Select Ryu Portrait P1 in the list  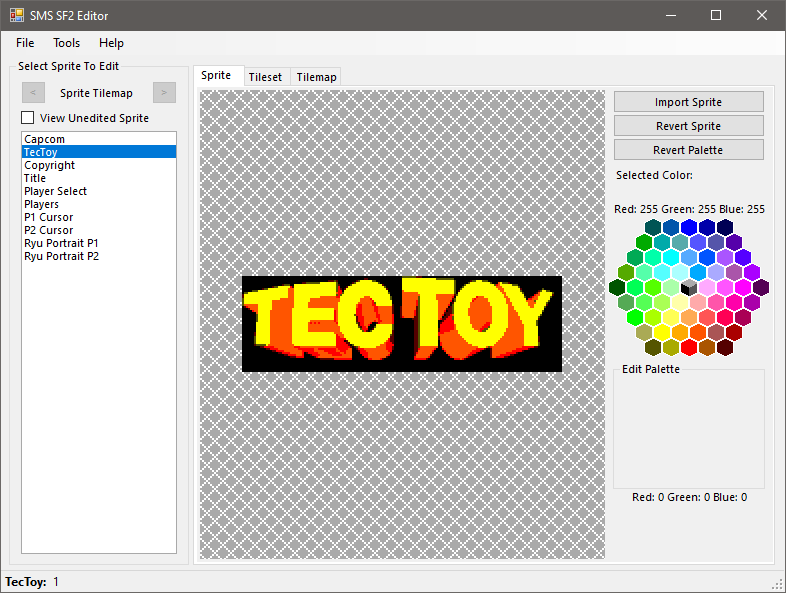(x=99, y=243)
